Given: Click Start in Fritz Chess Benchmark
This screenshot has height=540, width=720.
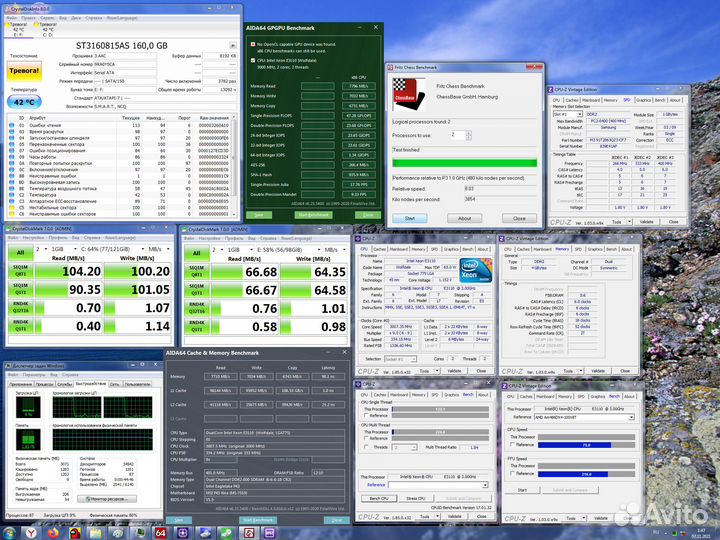Looking at the screenshot, I should click(x=410, y=219).
